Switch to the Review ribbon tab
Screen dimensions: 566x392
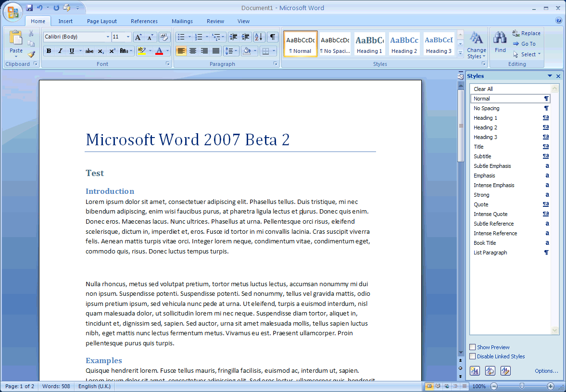click(215, 21)
